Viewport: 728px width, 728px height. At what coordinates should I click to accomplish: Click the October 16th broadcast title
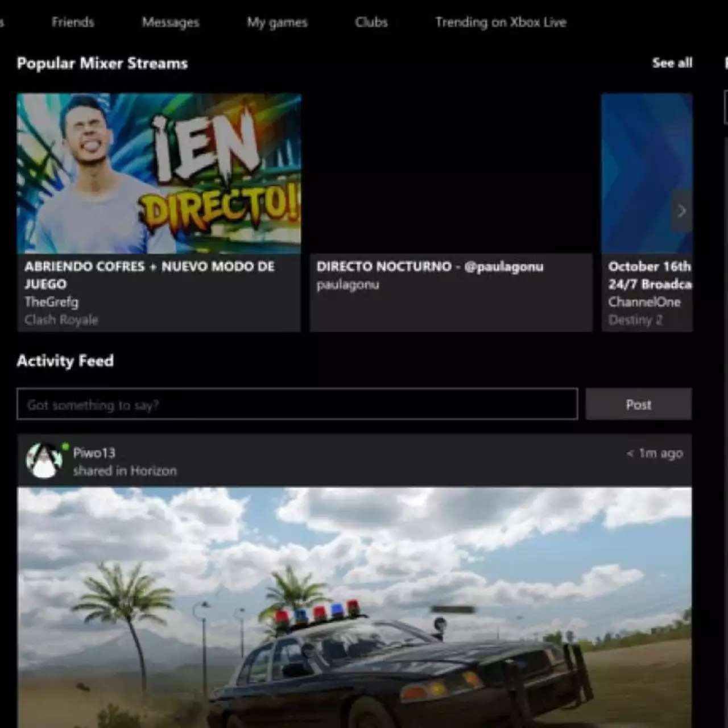tap(650, 275)
